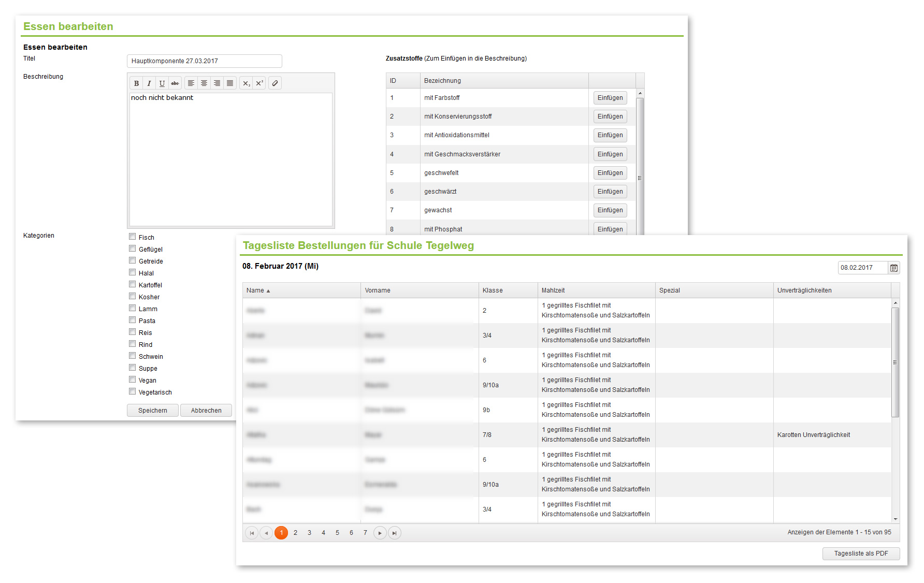Viewport: 924px width, 583px height.
Task: Check the Fisch category checkbox
Action: click(133, 237)
